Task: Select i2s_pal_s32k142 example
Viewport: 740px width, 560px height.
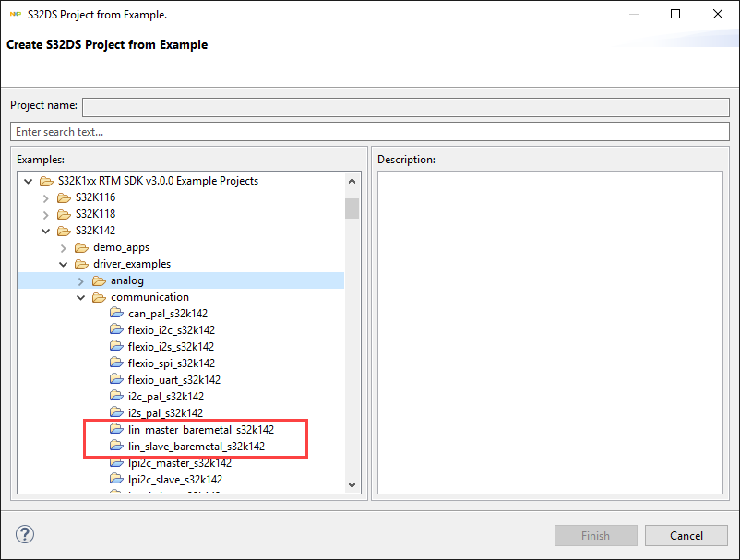Action: point(166,412)
